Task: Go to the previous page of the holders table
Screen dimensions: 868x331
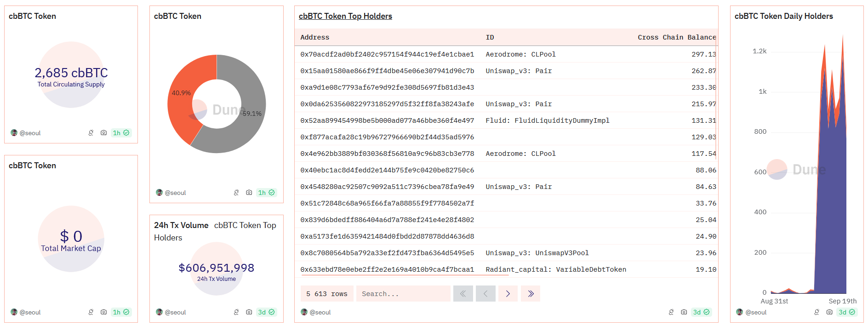Action: click(485, 294)
